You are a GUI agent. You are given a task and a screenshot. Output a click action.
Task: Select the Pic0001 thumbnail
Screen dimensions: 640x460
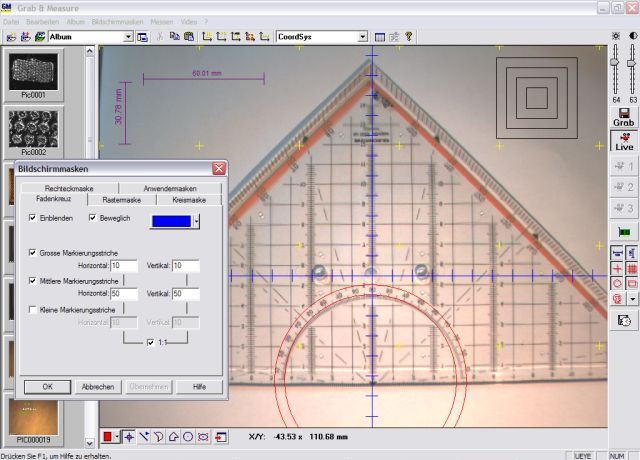click(35, 70)
